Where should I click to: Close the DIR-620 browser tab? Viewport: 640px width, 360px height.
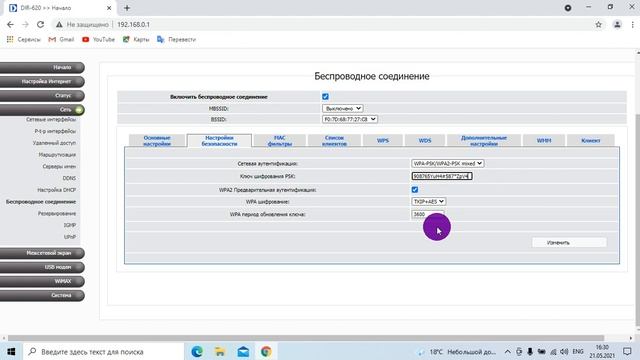109,8
